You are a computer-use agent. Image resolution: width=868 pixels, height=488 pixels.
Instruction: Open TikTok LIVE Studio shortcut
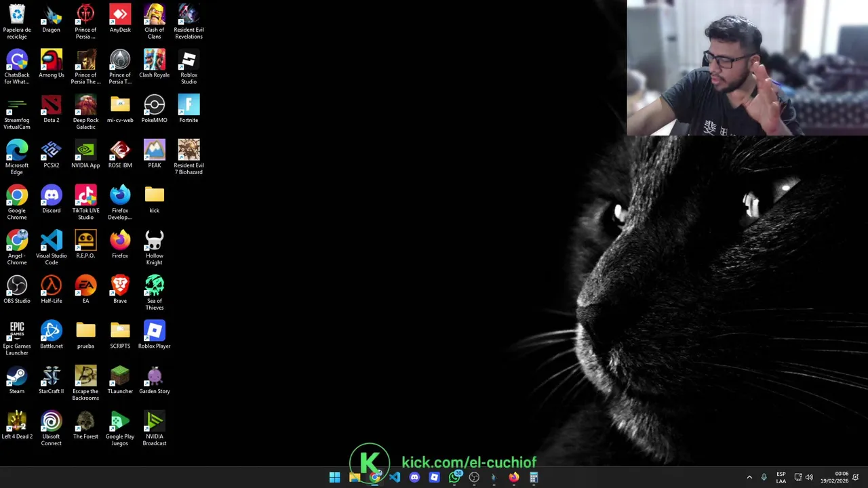tap(85, 203)
